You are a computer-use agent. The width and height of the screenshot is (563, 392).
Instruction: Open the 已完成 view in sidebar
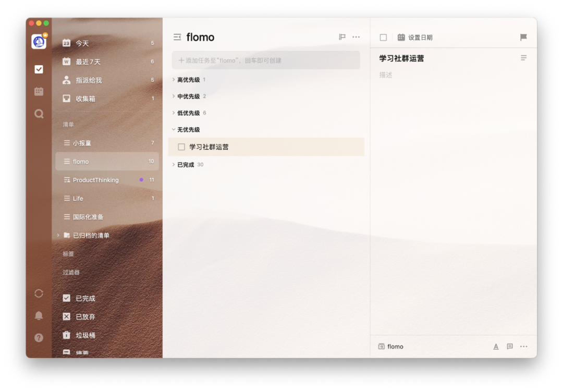pos(107,298)
